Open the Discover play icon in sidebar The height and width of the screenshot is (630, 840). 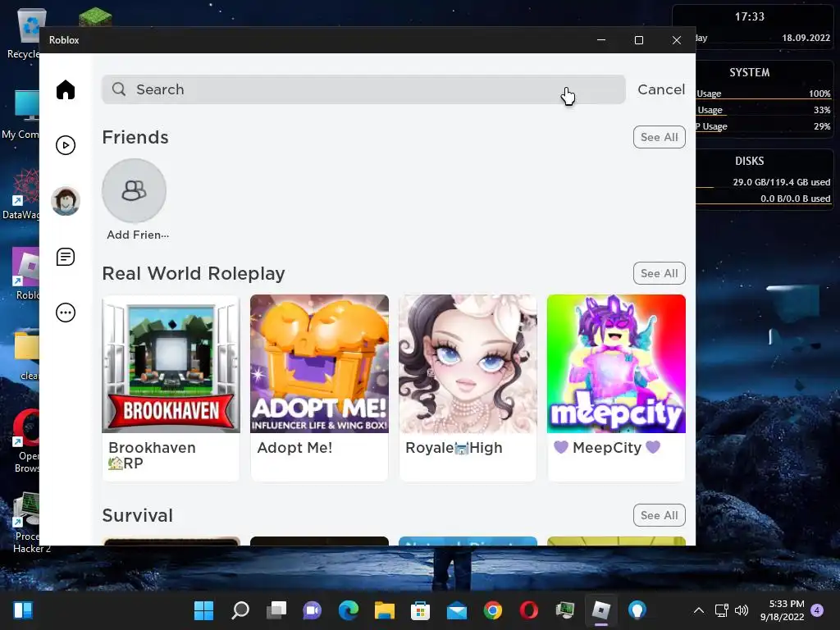[x=66, y=145]
